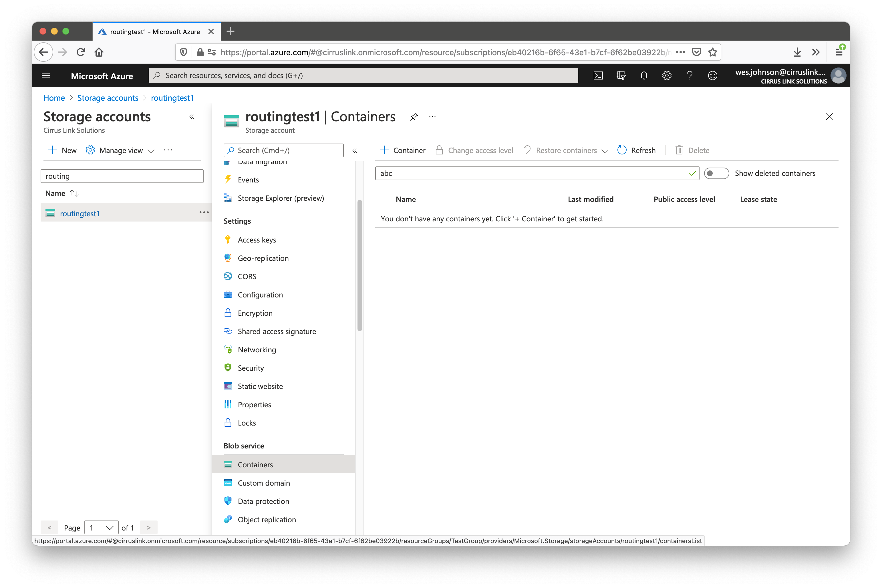Open the notifications bell
Image resolution: width=882 pixels, height=588 pixels.
point(644,76)
